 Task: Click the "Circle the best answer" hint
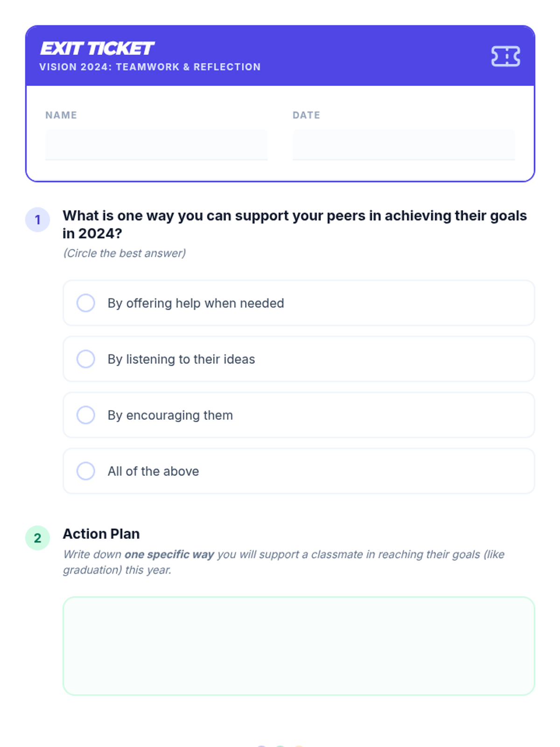point(125,253)
